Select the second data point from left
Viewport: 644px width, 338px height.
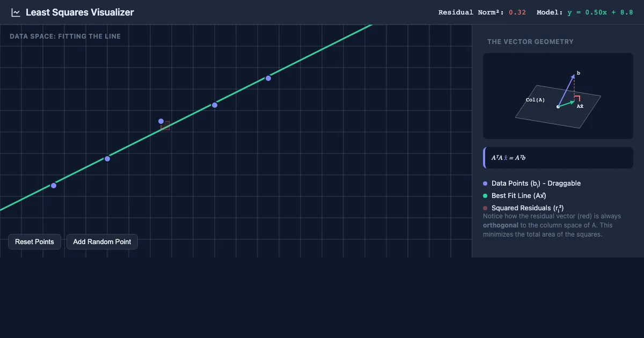(107, 159)
